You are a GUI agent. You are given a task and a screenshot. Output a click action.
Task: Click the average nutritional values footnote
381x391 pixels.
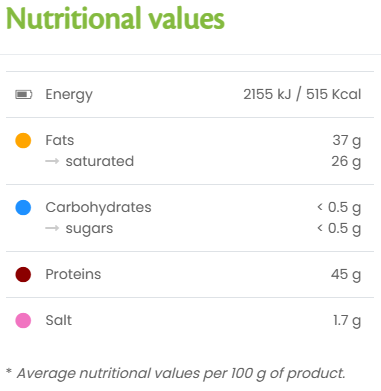click(x=176, y=374)
